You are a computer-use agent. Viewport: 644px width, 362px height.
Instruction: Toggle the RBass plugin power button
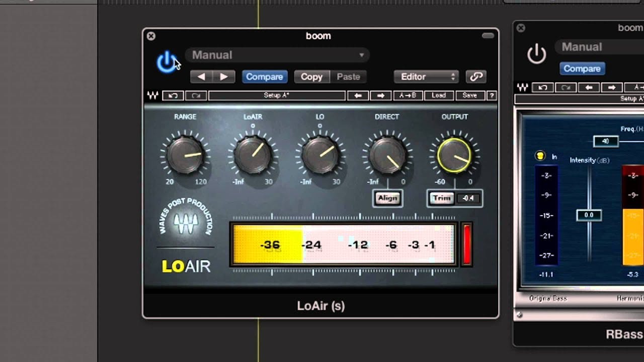(x=536, y=54)
